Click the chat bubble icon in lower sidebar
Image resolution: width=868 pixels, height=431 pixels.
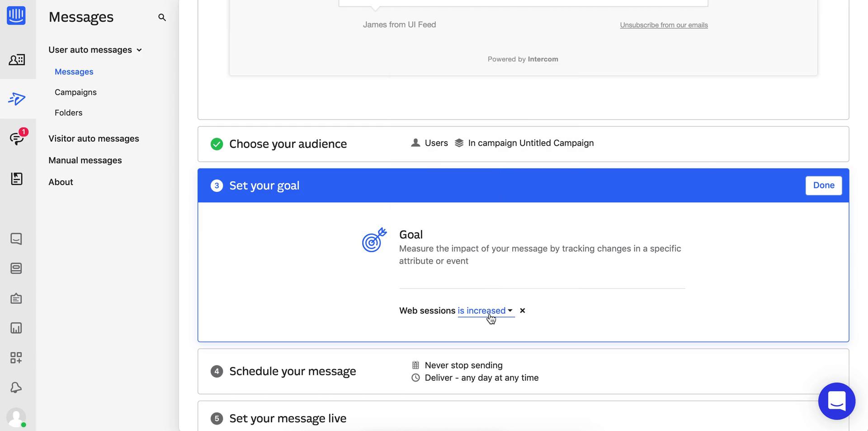point(16,239)
